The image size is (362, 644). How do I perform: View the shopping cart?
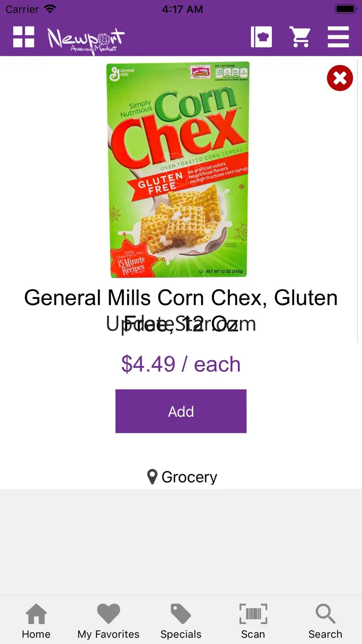coord(300,37)
